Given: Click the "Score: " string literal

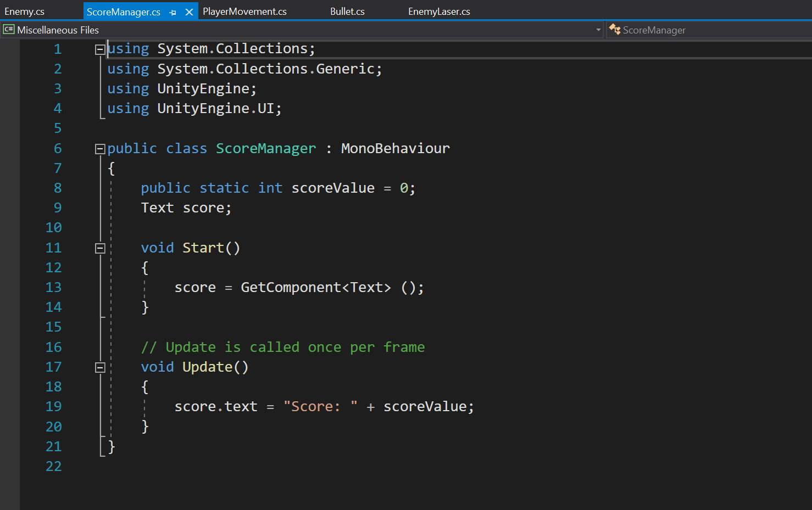Looking at the screenshot, I should pyautogui.click(x=321, y=407).
